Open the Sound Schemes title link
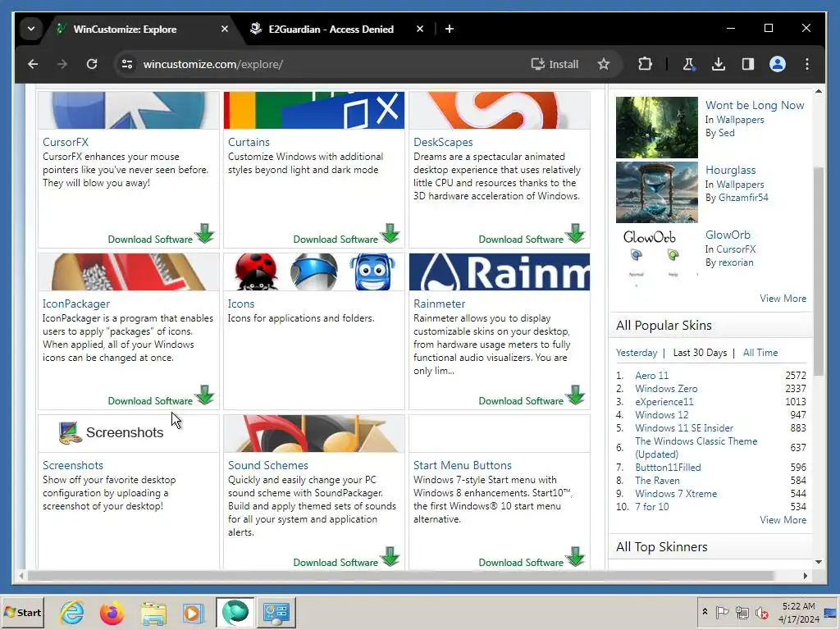The height and width of the screenshot is (630, 840). point(268,465)
